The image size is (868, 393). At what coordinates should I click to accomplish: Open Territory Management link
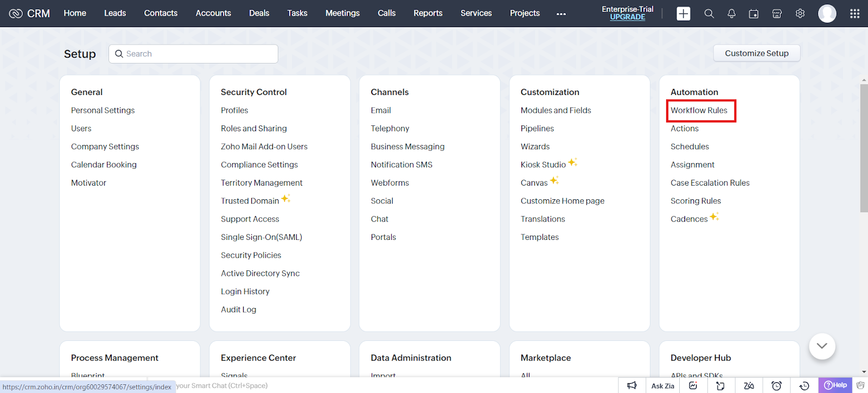tap(261, 183)
